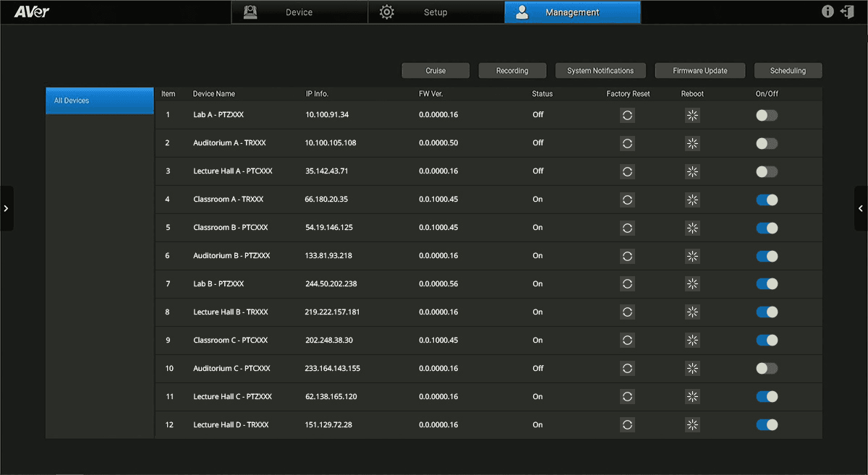Reboot Classroom B - PTCXXX
Viewport: 868px width, 475px height.
pos(693,228)
